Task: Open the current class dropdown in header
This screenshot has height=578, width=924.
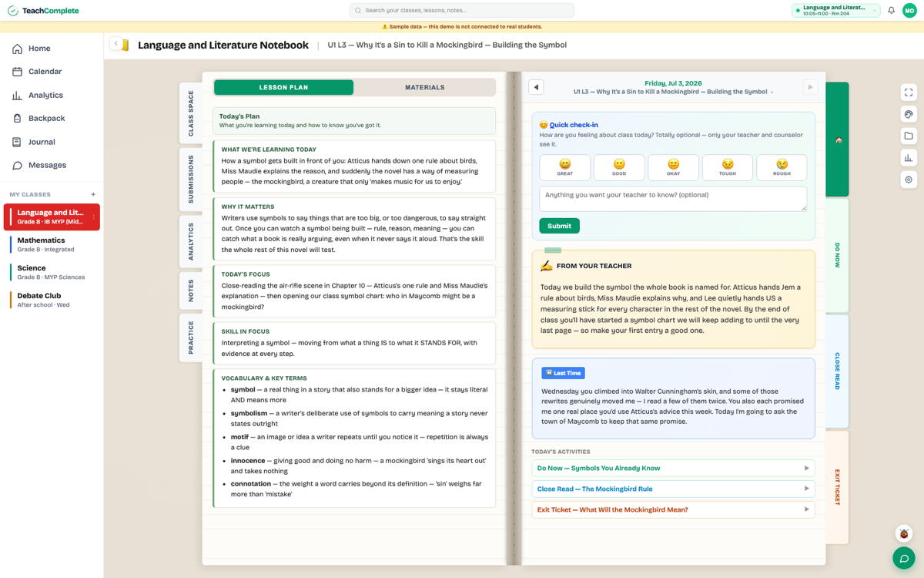Action: [835, 11]
